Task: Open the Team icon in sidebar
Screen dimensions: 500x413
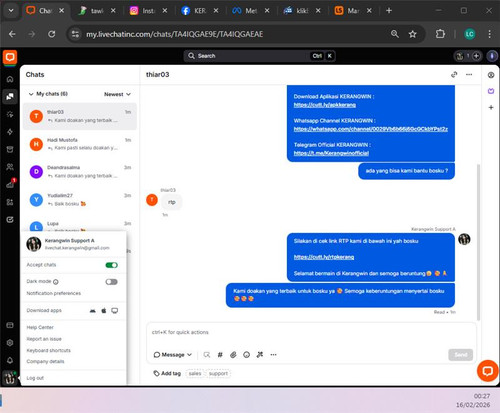Action: point(10,167)
